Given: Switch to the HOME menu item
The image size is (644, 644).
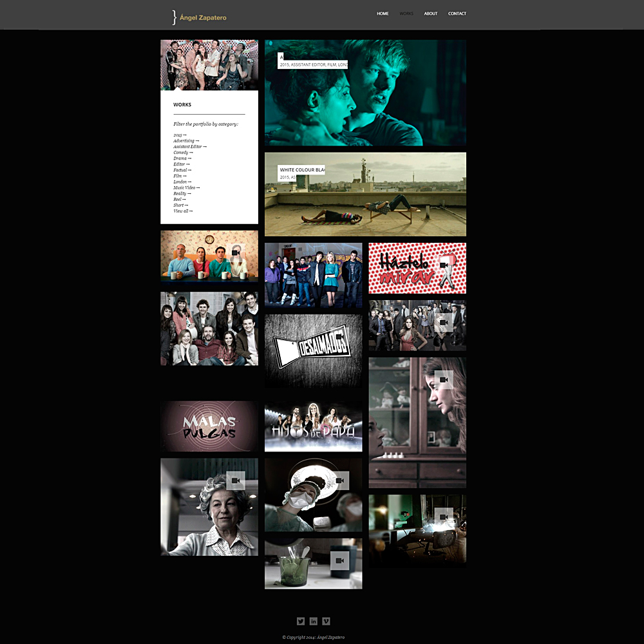Looking at the screenshot, I should tap(383, 13).
